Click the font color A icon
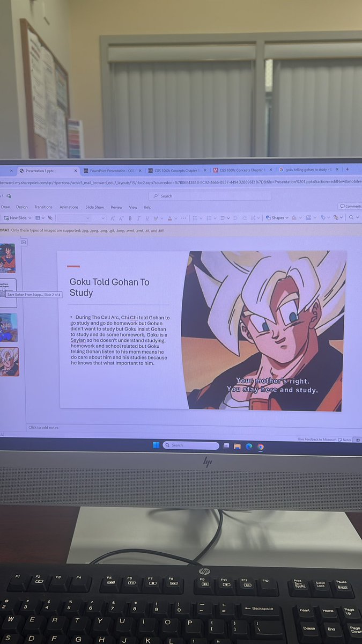 [x=169, y=218]
